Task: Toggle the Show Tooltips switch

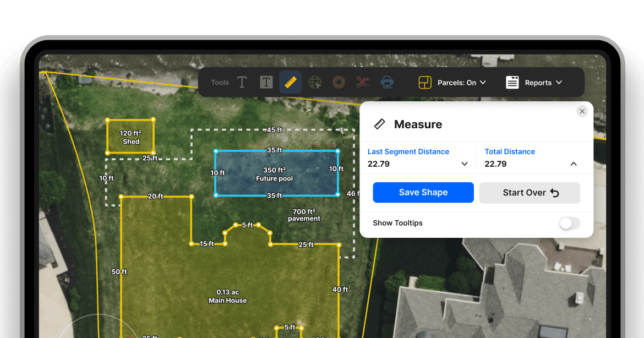Action: click(x=570, y=223)
